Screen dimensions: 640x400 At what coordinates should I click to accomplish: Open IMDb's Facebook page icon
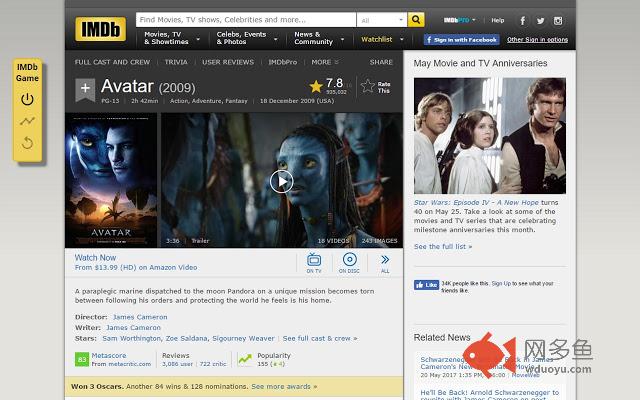(x=522, y=21)
